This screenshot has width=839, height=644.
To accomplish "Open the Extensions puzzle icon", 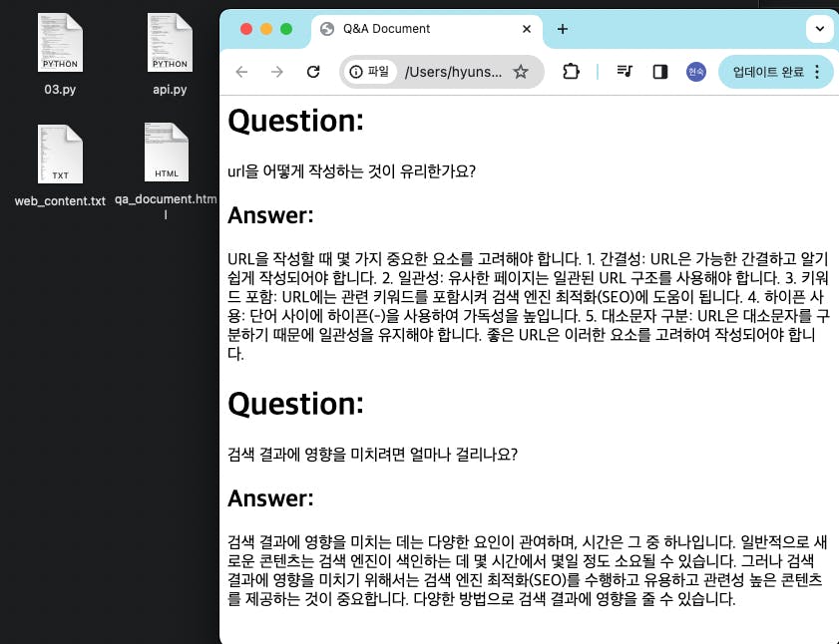I will point(571,72).
